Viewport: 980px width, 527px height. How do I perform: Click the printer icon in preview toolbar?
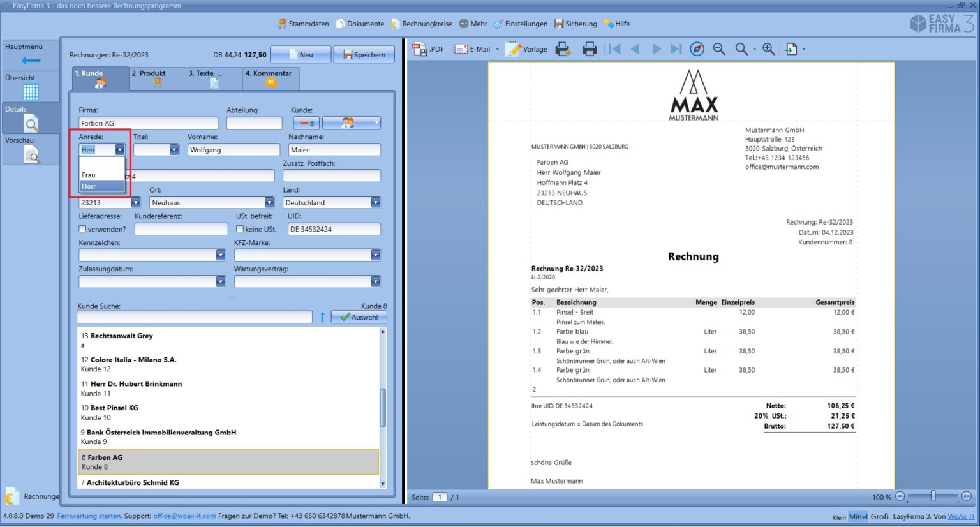pos(590,49)
